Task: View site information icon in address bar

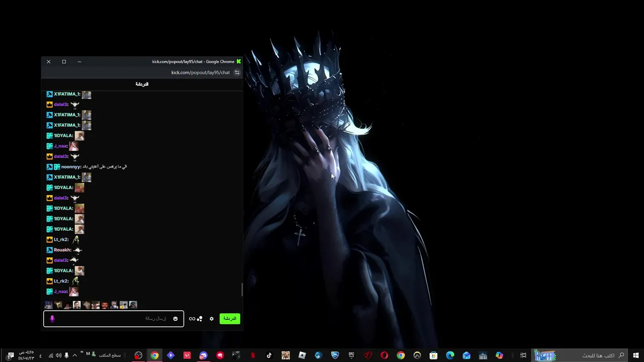Action: pyautogui.click(x=237, y=72)
